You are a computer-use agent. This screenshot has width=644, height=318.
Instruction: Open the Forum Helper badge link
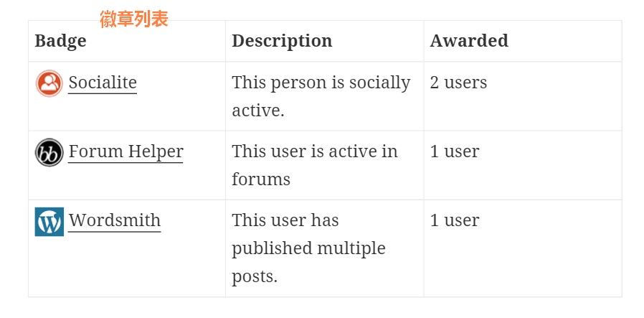tap(126, 151)
